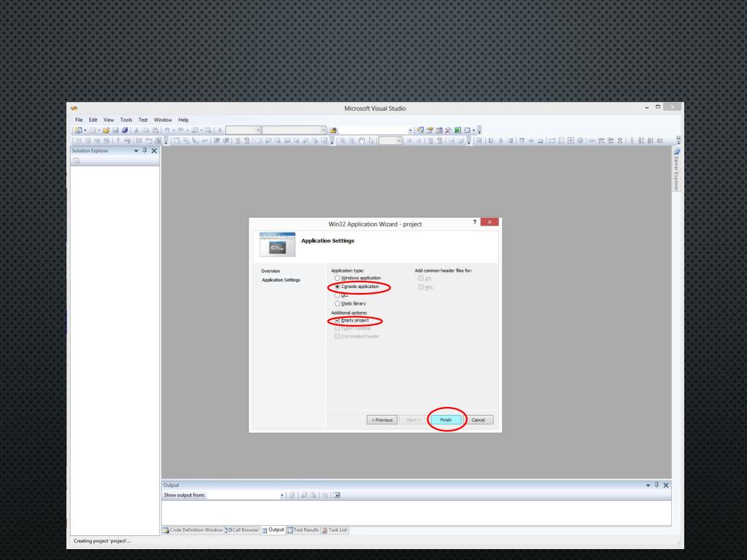Click the Visual Studio logo in title bar
The width and height of the screenshot is (747, 560).
pos(74,108)
